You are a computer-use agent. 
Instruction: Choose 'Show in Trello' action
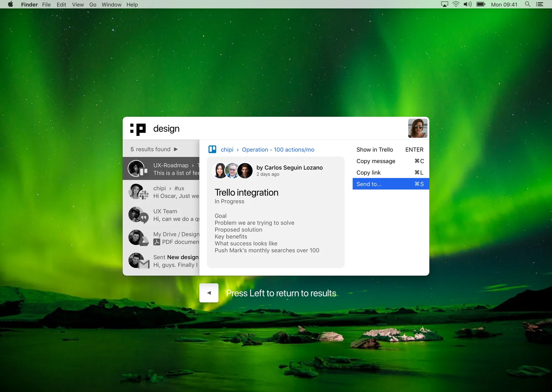pos(391,149)
